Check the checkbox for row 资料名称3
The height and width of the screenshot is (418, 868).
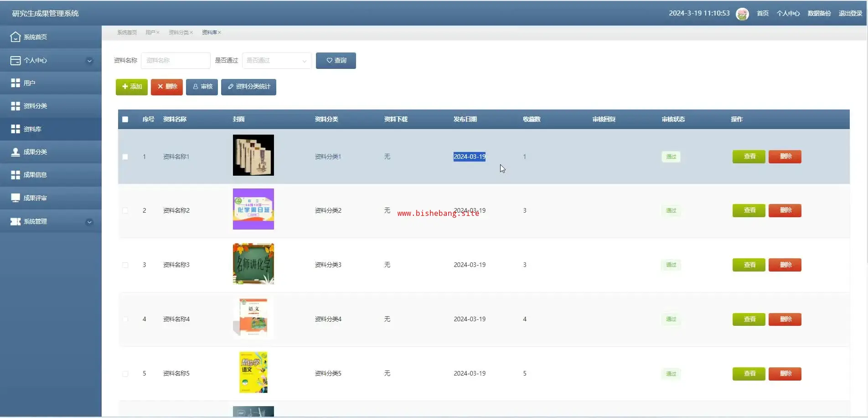125,265
